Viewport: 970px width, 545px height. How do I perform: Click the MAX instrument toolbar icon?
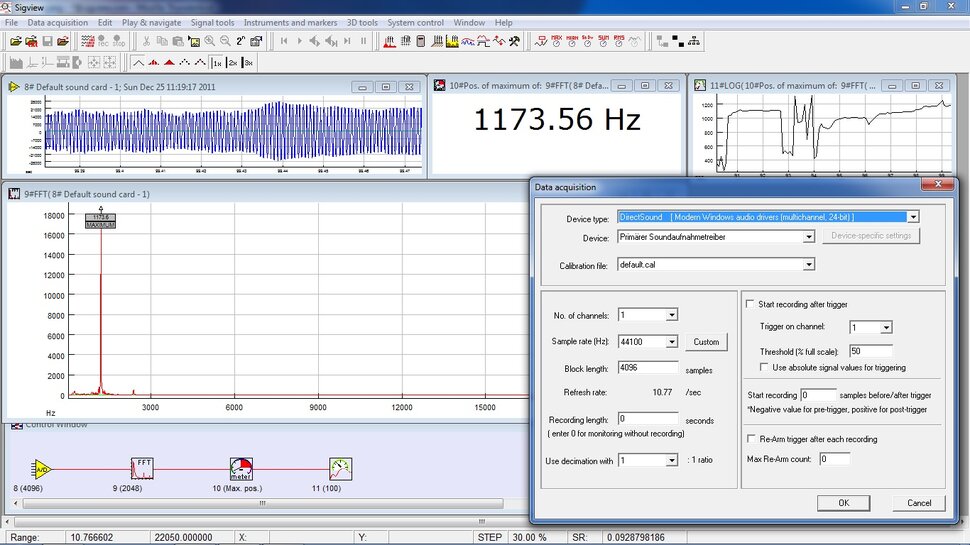[x=556, y=41]
